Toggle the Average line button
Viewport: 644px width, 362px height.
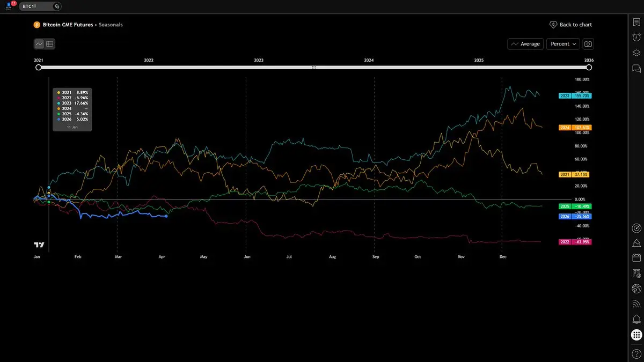525,44
